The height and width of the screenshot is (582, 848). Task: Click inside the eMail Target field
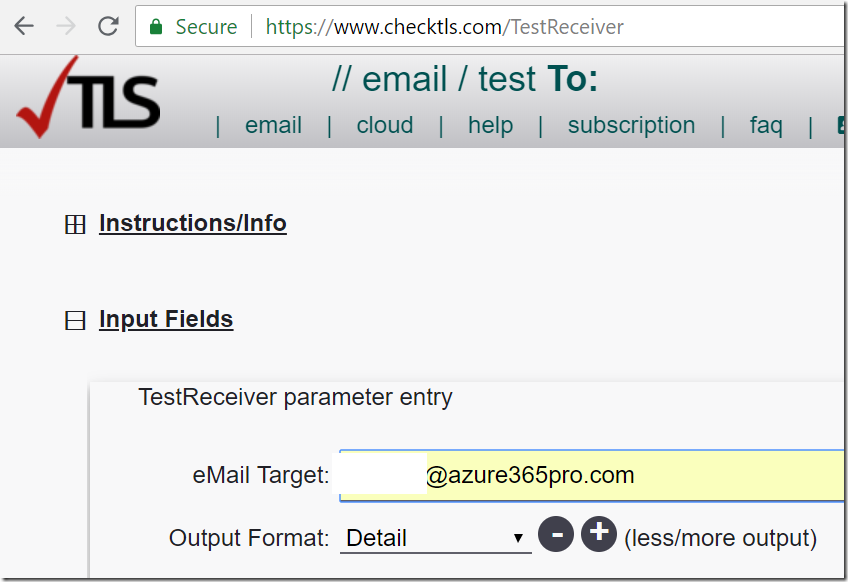[592, 475]
